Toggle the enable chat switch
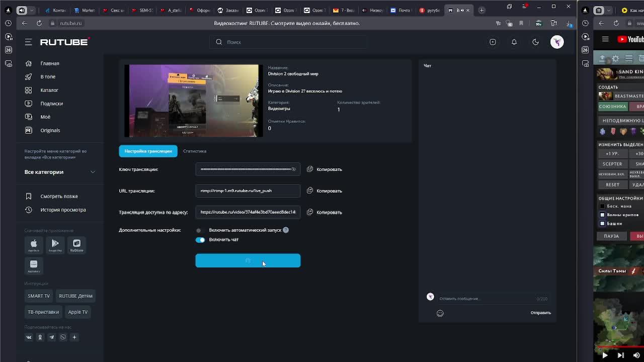Screen dimensions: 644x362 (200, 240)
